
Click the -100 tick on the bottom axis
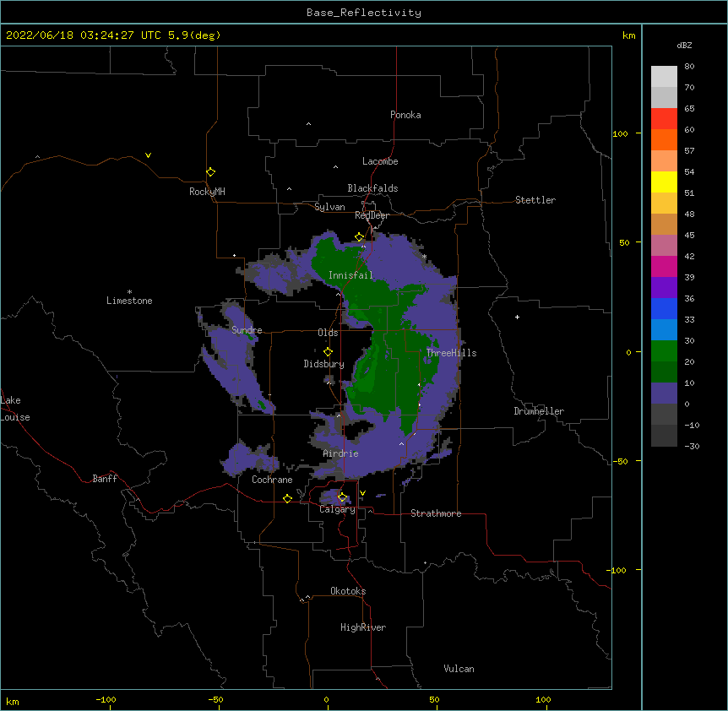(106, 699)
